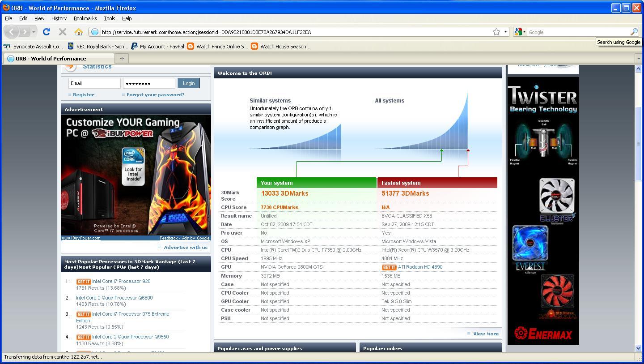Click Ads by Google link
Image resolution: width=644 pixels, height=364 pixels.
tap(196, 238)
